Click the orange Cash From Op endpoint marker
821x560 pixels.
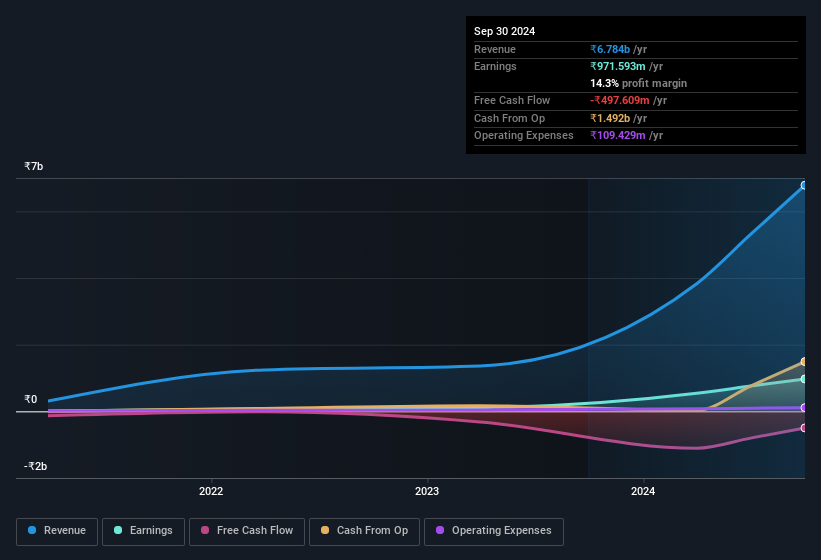pos(804,362)
